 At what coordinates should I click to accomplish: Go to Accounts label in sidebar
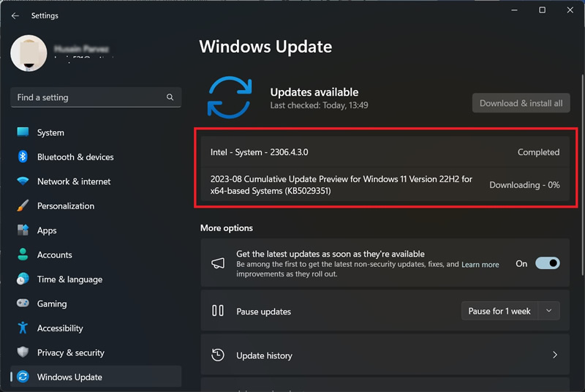[x=54, y=255]
